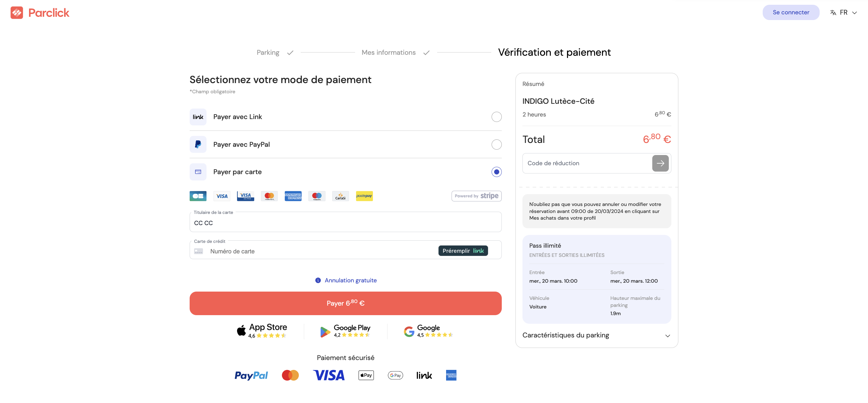Viewport: 868px width, 403px height.
Task: Select the Payer avec PayPal radio button
Action: click(x=496, y=144)
